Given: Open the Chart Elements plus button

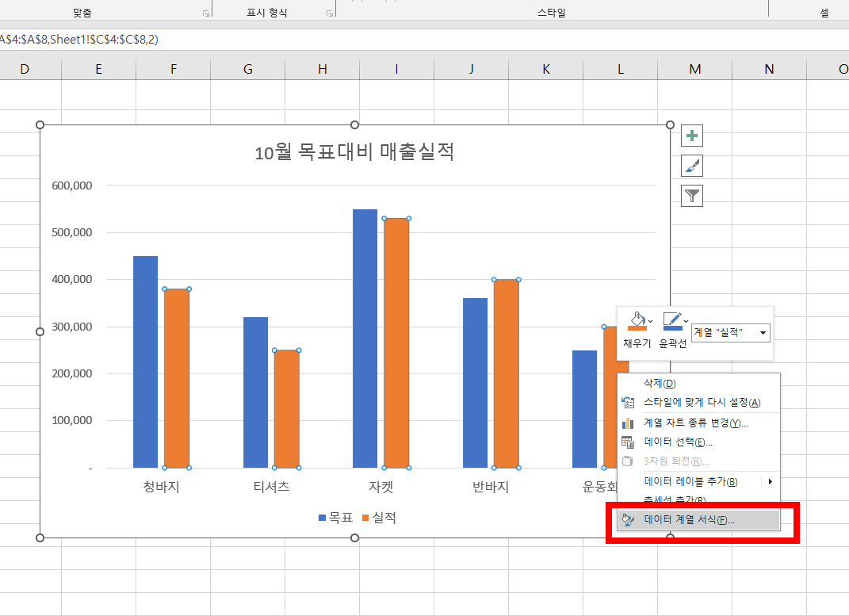Looking at the screenshot, I should [691, 136].
